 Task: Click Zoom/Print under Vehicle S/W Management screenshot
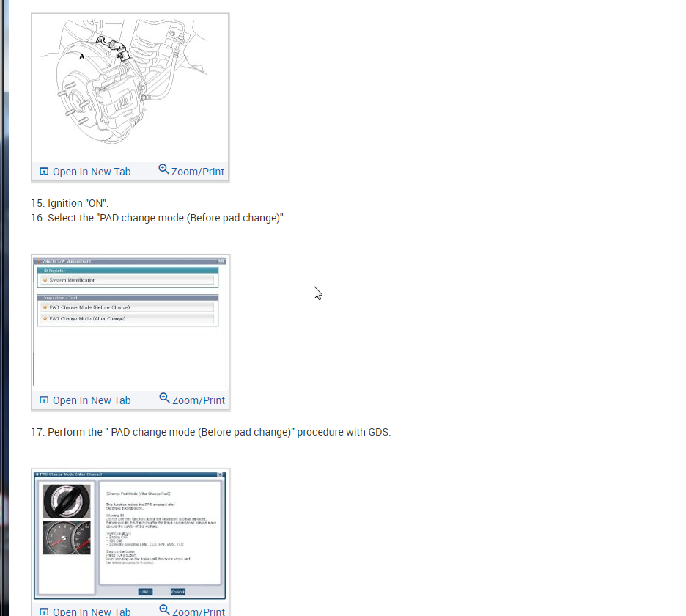tap(199, 400)
